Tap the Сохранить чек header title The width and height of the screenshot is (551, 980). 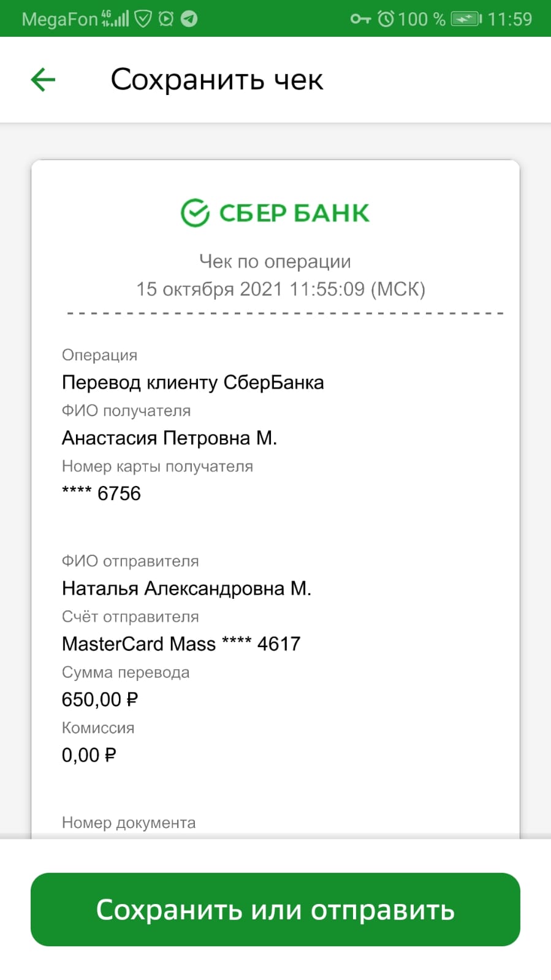pyautogui.click(x=217, y=80)
